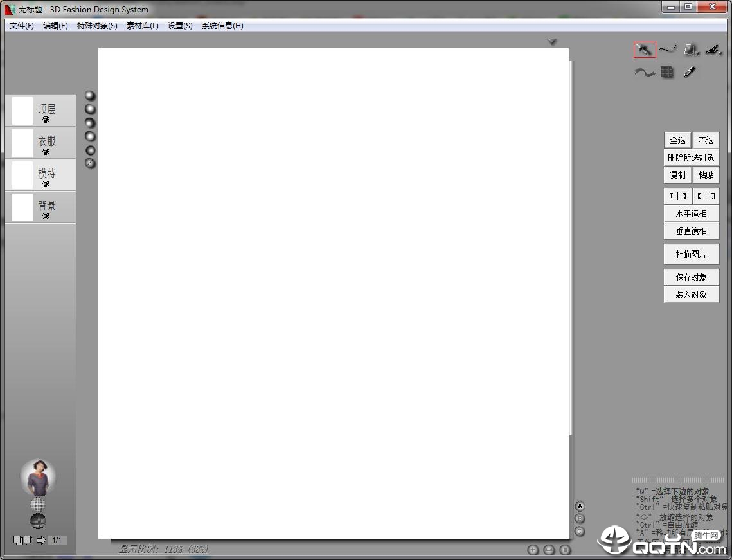Screen dimensions: 732x560
Task: Click round button B
Action: tap(580, 519)
